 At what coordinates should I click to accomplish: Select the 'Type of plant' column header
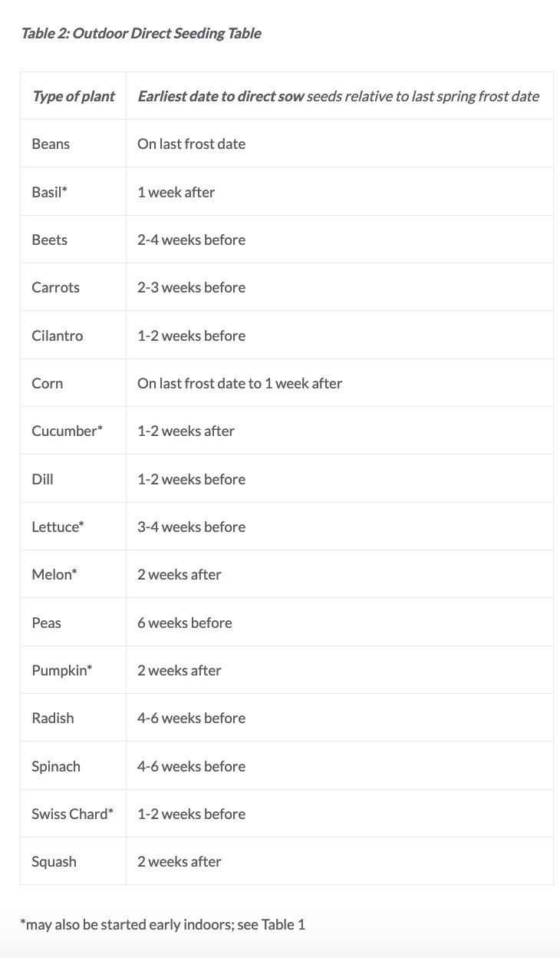[74, 96]
